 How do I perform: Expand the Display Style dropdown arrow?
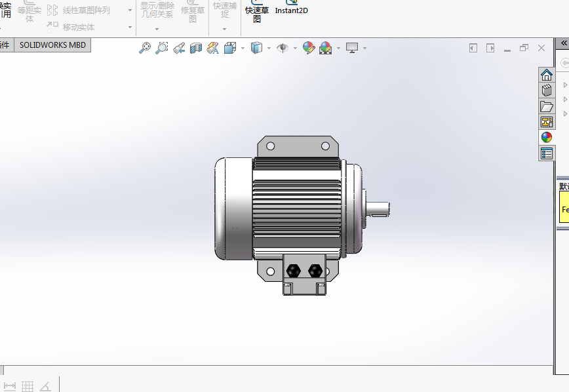click(269, 48)
